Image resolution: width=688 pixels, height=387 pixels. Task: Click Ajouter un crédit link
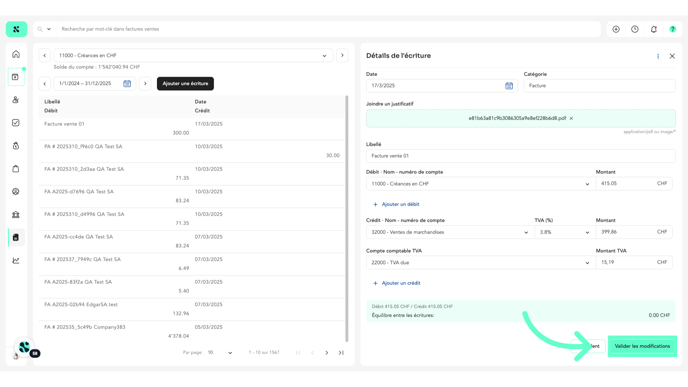pos(397,283)
